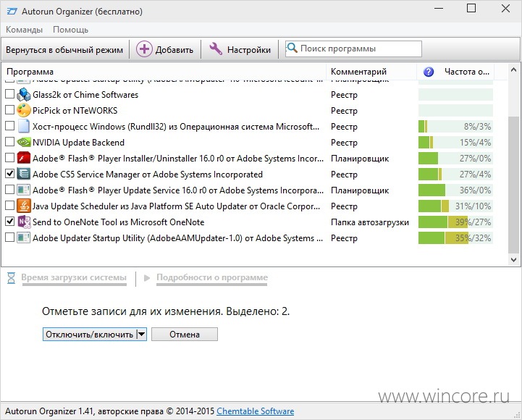This screenshot has height=420, width=522.
Task: Click the purple plus Add icon
Action: click(144, 49)
